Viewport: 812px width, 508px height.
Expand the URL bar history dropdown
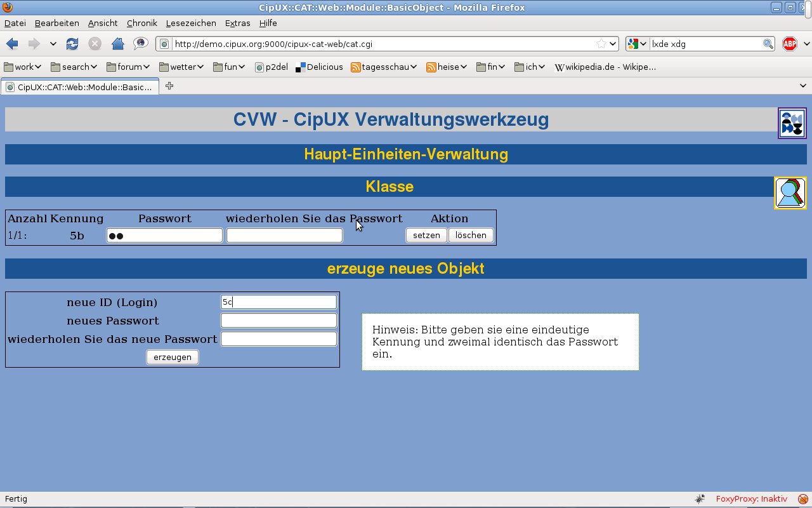pos(613,44)
